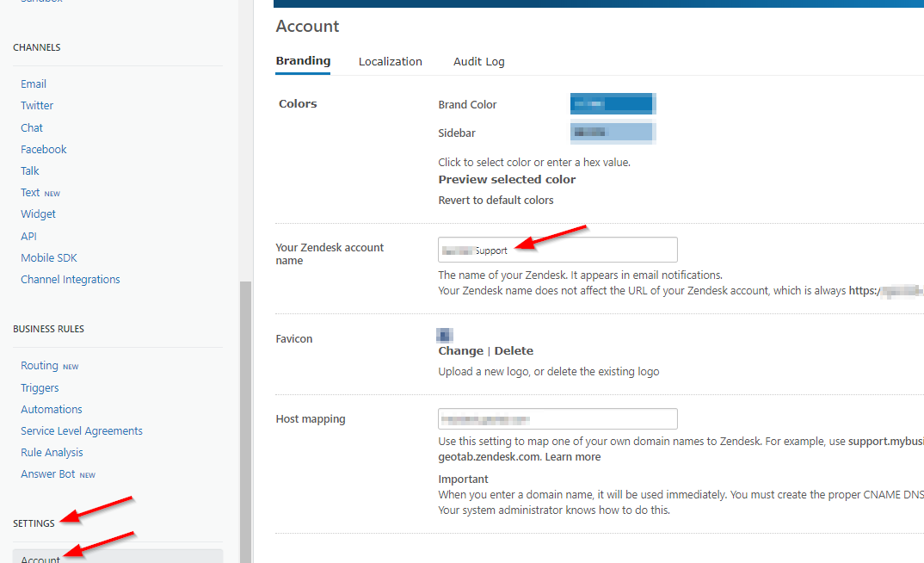Click Revert to default colors
924x563 pixels.
pyautogui.click(x=496, y=200)
